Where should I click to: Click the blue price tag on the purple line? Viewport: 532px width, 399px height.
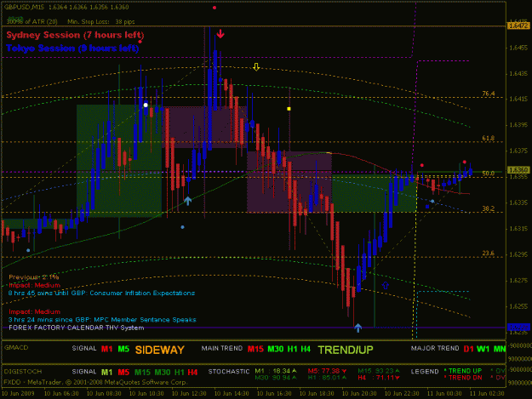click(518, 328)
